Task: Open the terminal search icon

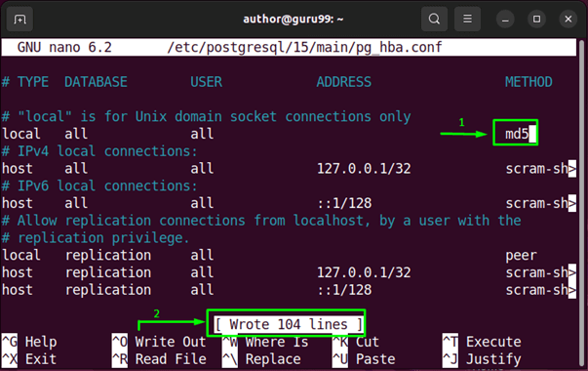Action: click(434, 19)
